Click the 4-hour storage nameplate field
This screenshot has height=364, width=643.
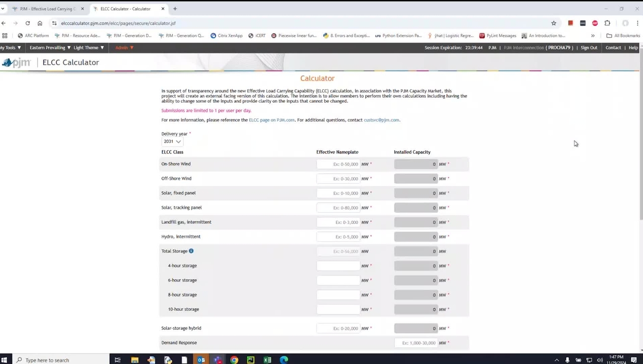coord(338,266)
